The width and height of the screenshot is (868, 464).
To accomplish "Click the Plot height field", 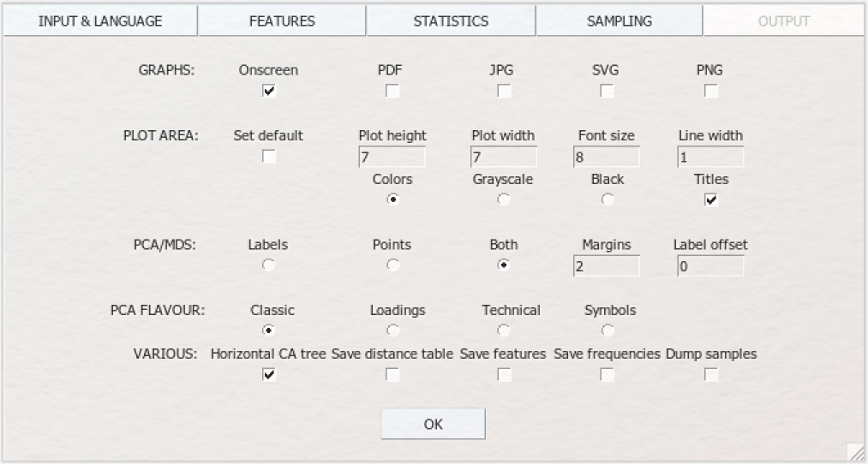I will 392,157.
